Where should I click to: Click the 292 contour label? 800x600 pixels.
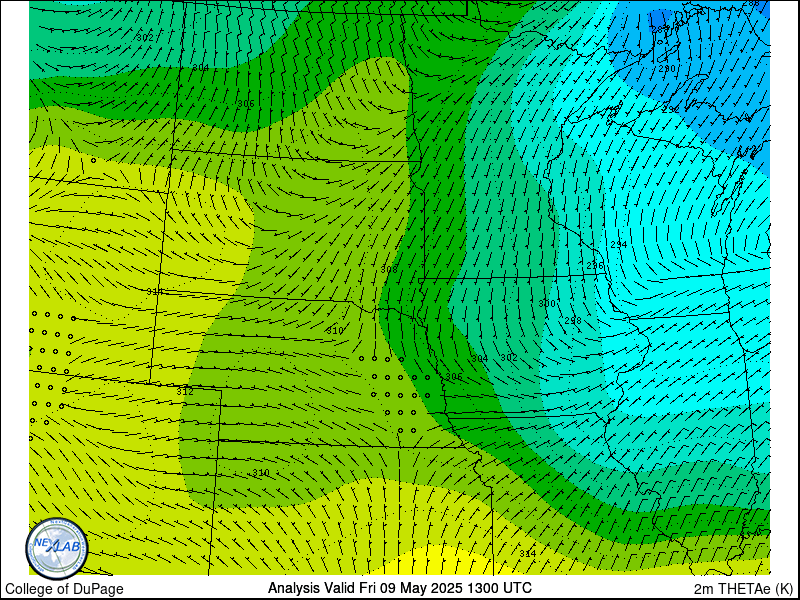click(669, 110)
